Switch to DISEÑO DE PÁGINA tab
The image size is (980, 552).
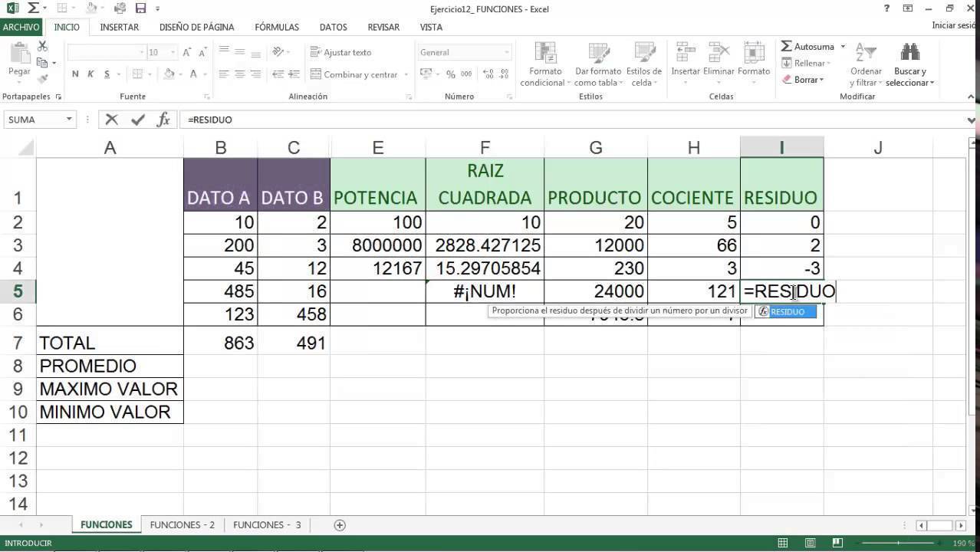(197, 27)
